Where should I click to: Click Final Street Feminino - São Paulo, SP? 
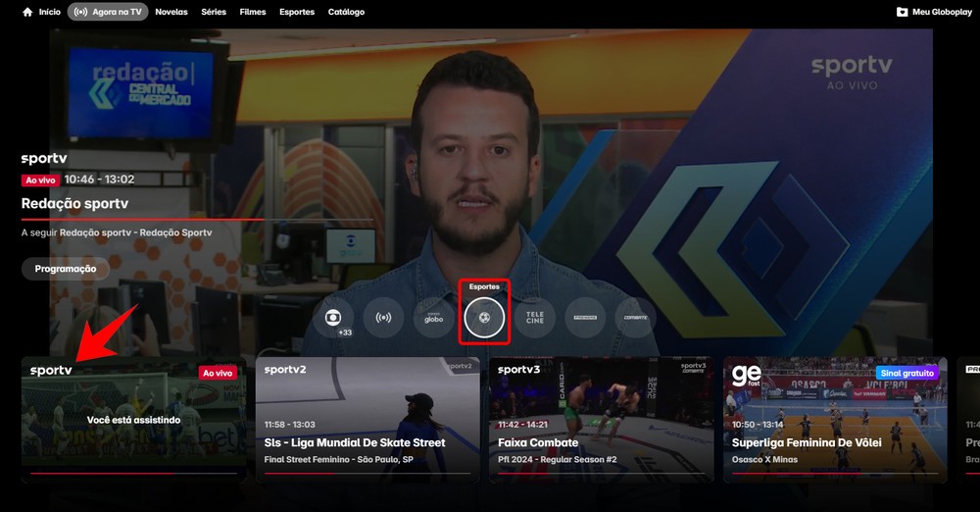[x=339, y=459]
